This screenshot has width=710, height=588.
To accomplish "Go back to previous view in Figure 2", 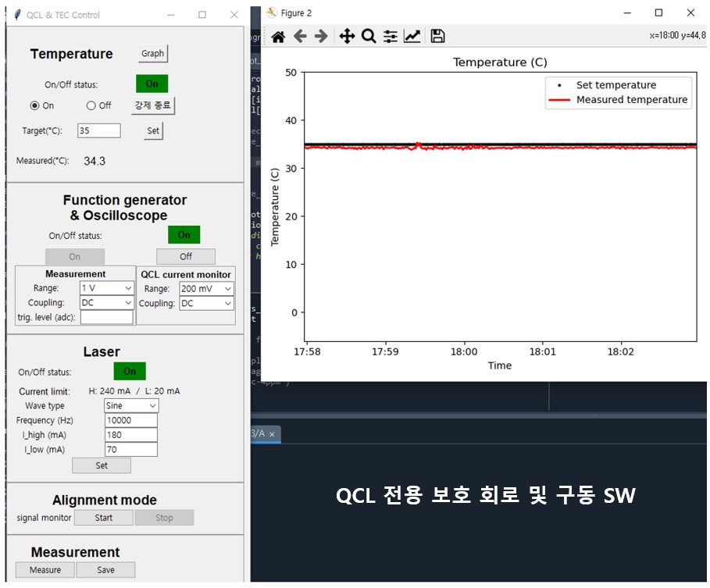I will [x=300, y=36].
